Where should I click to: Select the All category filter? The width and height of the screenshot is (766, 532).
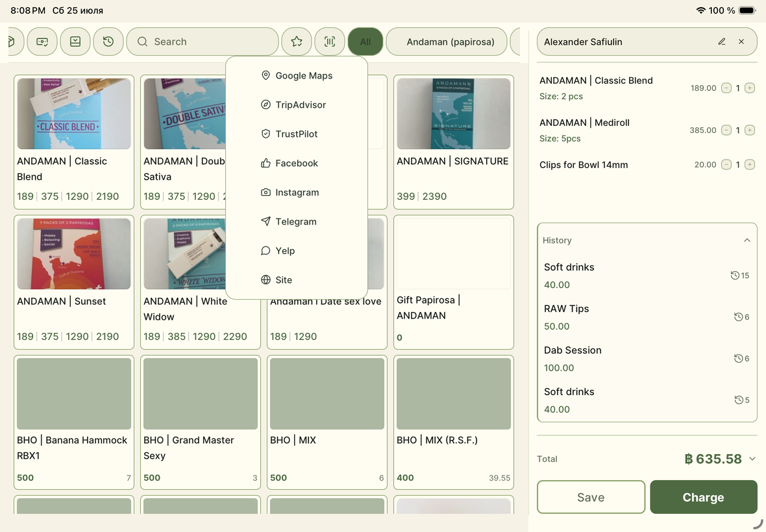[365, 42]
